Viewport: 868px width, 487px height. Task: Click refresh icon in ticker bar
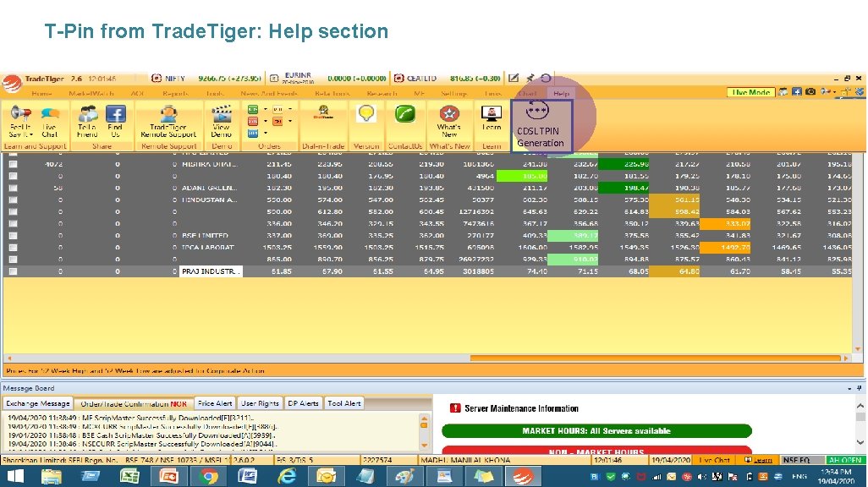coord(546,78)
